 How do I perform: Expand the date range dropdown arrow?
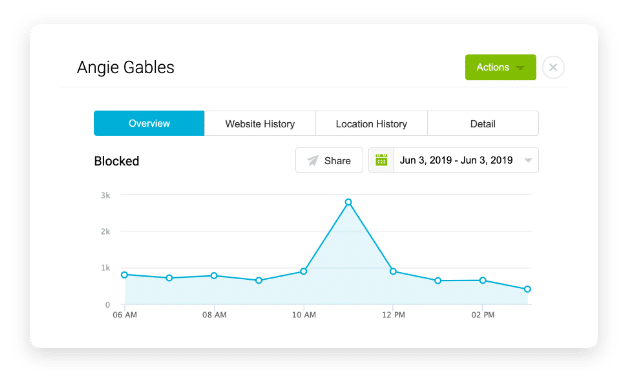click(528, 161)
